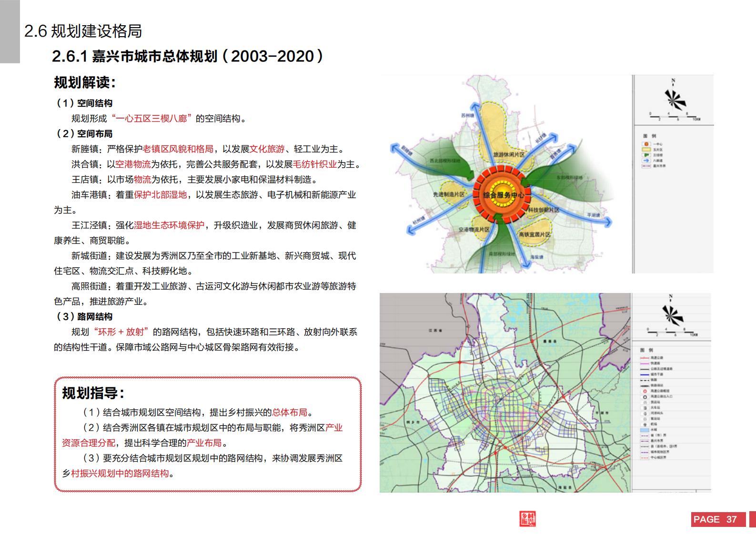This screenshot has width=756, height=535.
Task: Click '江苏省' label on the road map
Action: tap(436, 330)
